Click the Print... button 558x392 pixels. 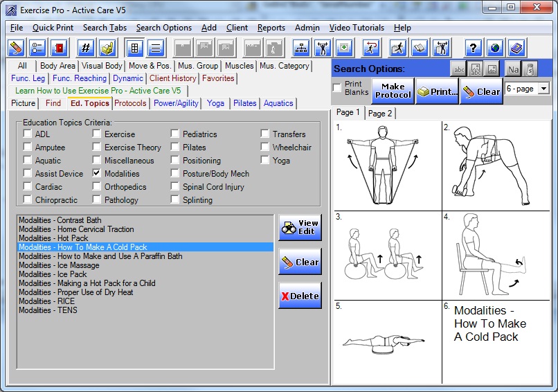tap(437, 91)
